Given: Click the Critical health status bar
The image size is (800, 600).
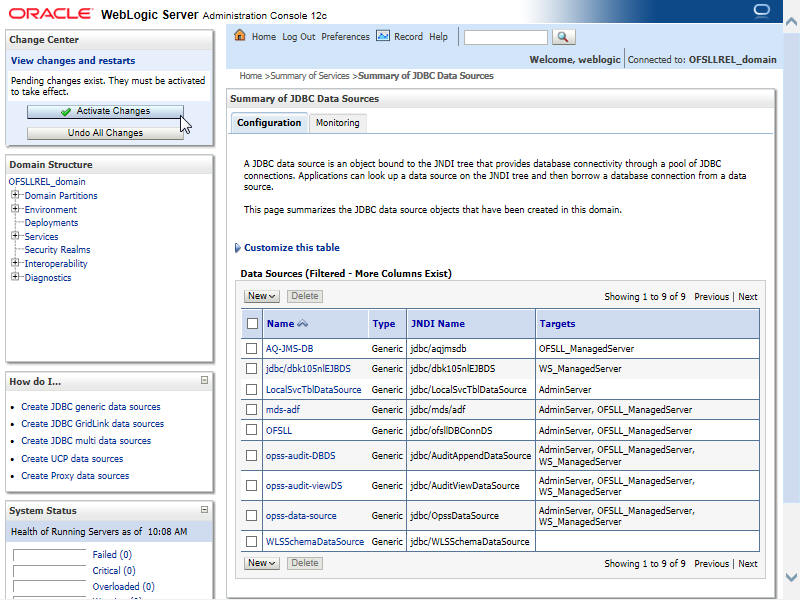Looking at the screenshot, I should [x=49, y=571].
